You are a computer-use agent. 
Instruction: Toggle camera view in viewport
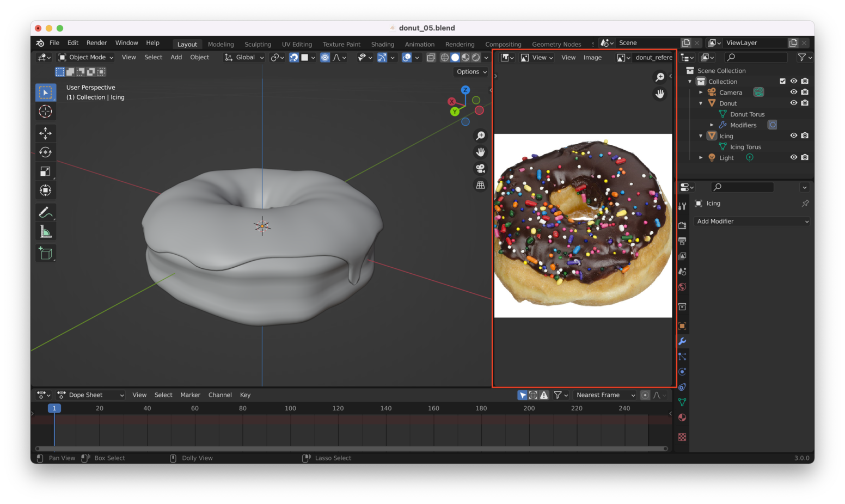tap(480, 169)
